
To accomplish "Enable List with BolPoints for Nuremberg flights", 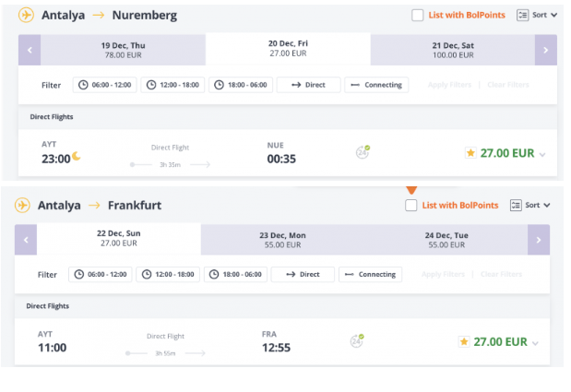I will coord(417,16).
